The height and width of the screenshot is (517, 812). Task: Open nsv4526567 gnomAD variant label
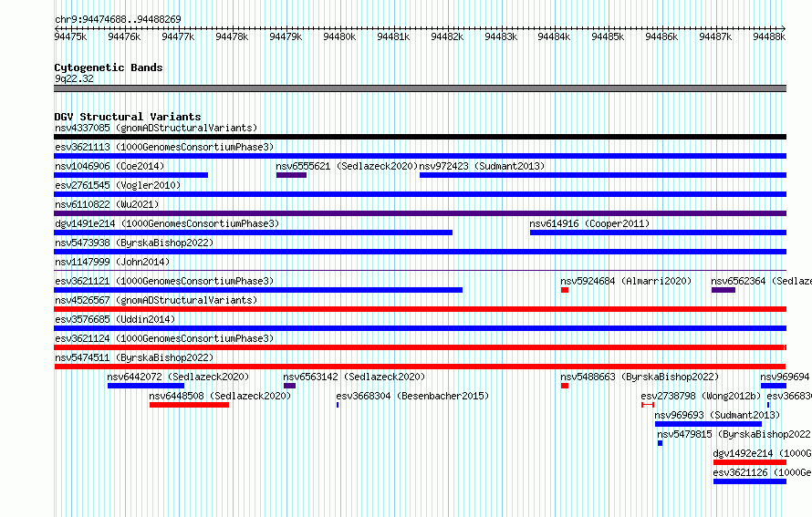click(x=156, y=300)
